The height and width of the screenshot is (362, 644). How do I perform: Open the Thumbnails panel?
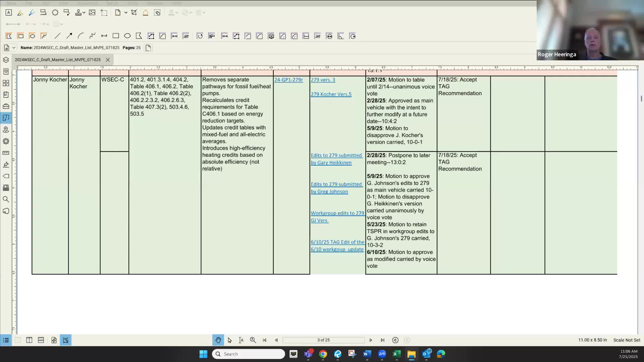click(6, 83)
